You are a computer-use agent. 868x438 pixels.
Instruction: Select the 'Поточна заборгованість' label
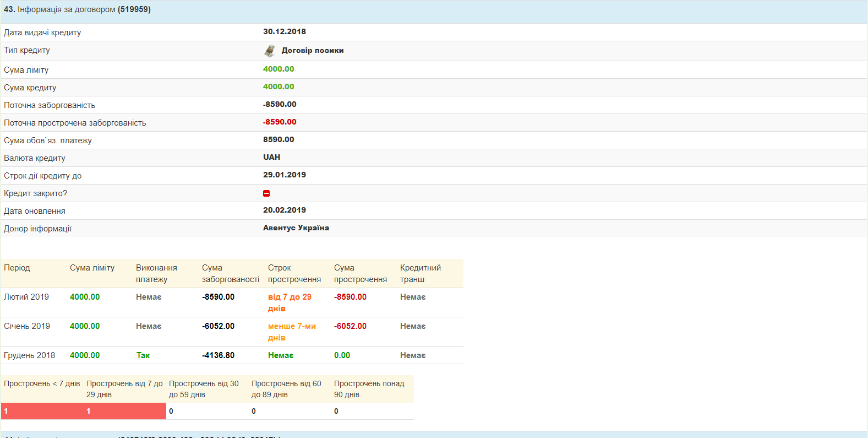coord(50,105)
